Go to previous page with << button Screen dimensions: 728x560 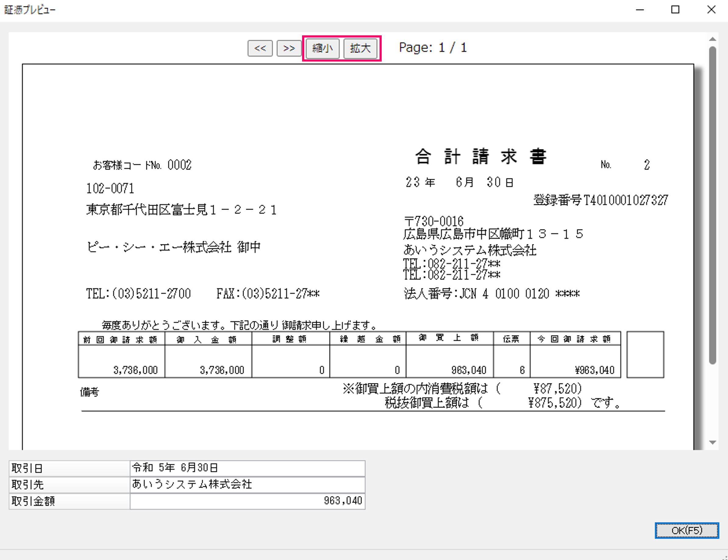[260, 48]
